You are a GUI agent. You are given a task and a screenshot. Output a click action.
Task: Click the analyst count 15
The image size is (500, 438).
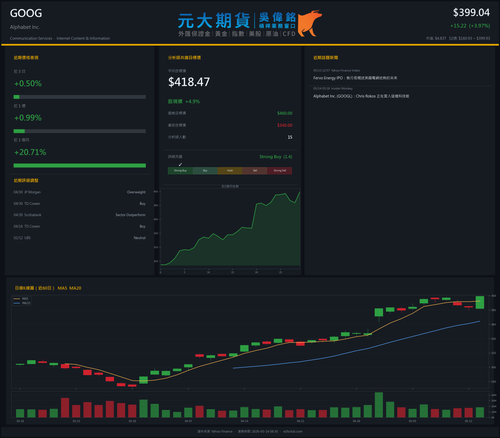[290, 137]
